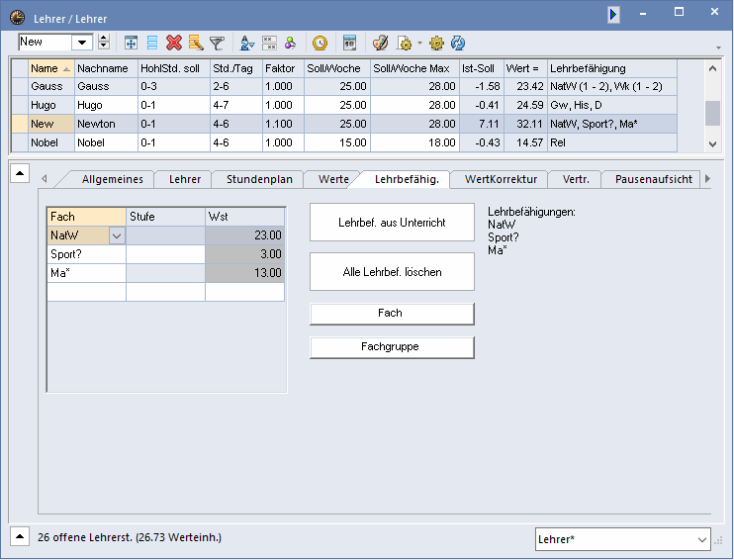Switch to the Allgemeines tab
Viewport: 734px width, 560px height.
pos(113,179)
